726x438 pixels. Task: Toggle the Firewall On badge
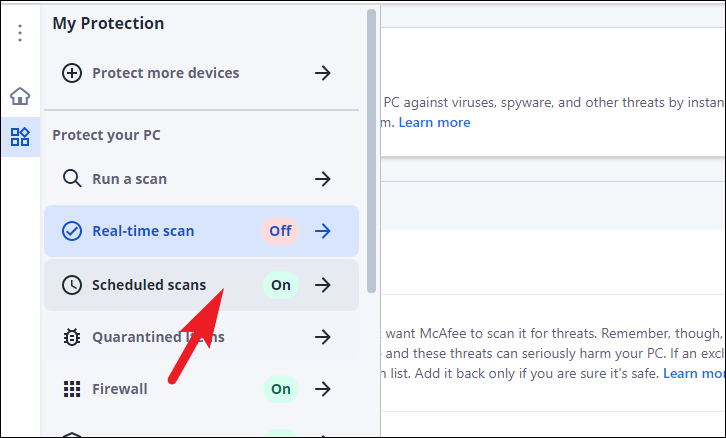click(x=281, y=389)
